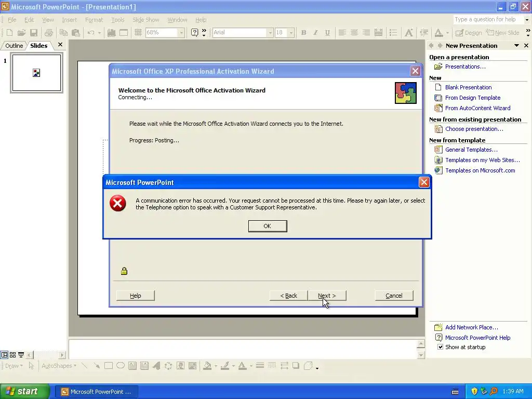The height and width of the screenshot is (399, 532).
Task: Open the Insert menu
Action: [69, 20]
